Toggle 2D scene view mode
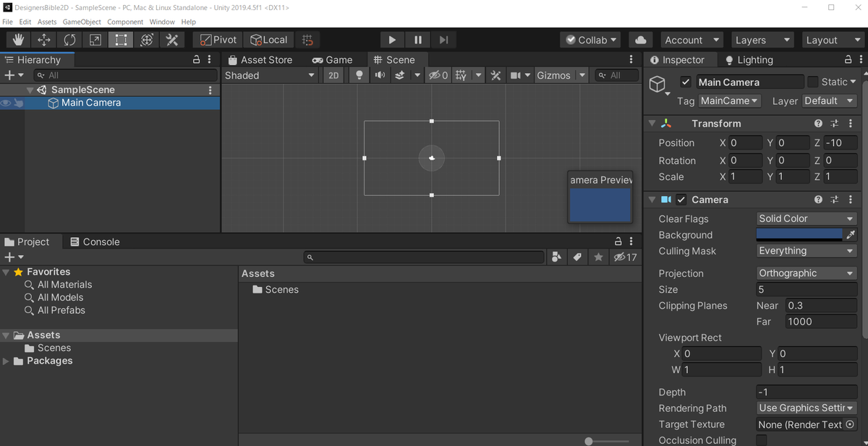The width and height of the screenshot is (868, 446). click(x=333, y=75)
